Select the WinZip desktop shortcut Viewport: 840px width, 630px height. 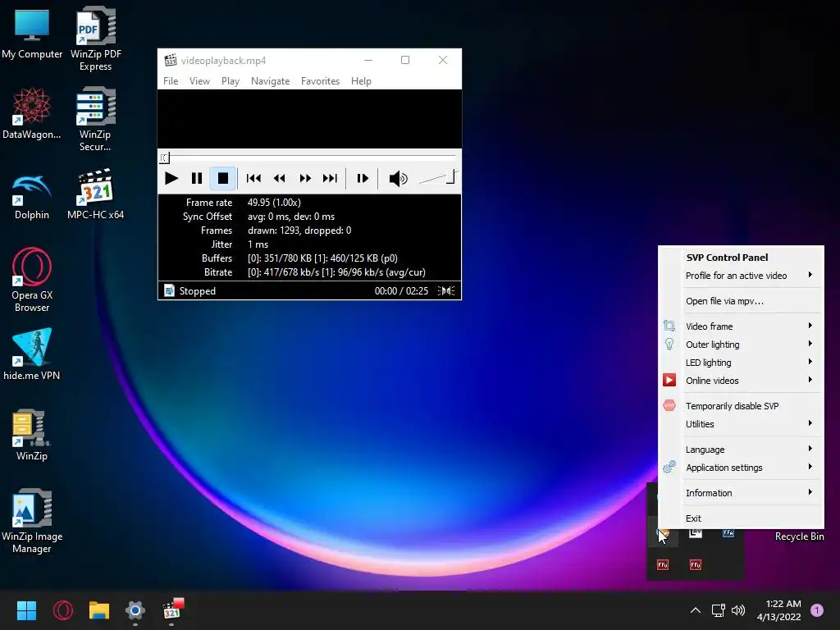tap(32, 435)
